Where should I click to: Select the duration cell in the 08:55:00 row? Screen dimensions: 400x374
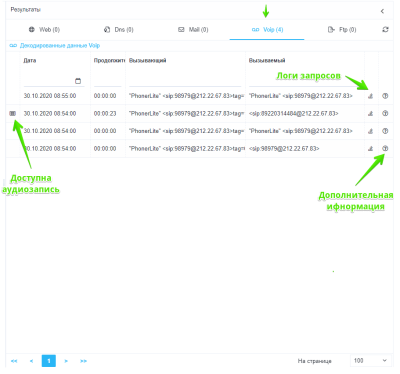(x=105, y=96)
